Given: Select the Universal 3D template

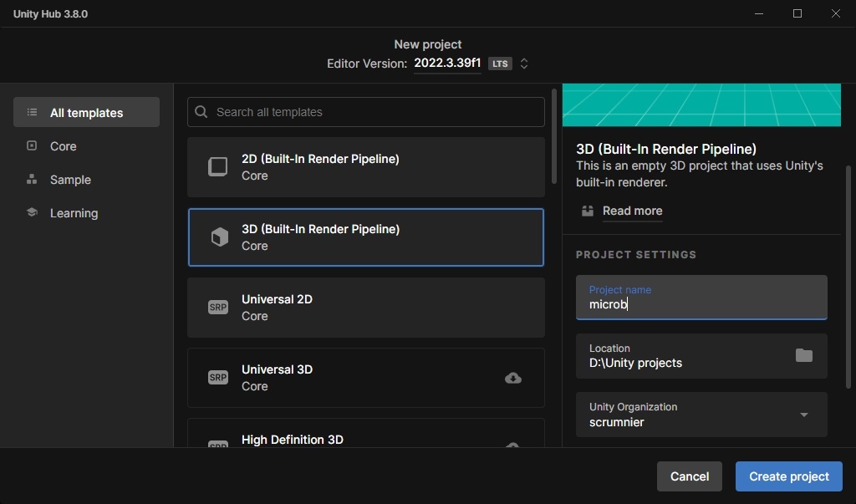Looking at the screenshot, I should [x=366, y=378].
